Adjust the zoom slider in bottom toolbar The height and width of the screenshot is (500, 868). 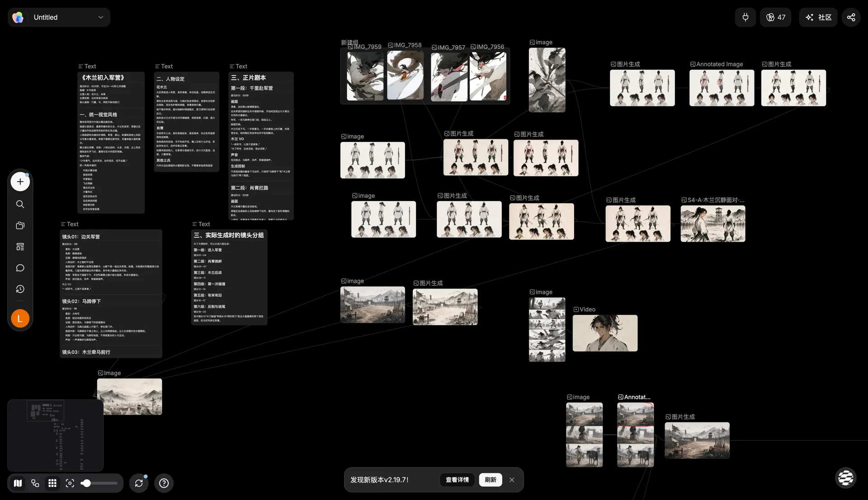tap(99, 483)
